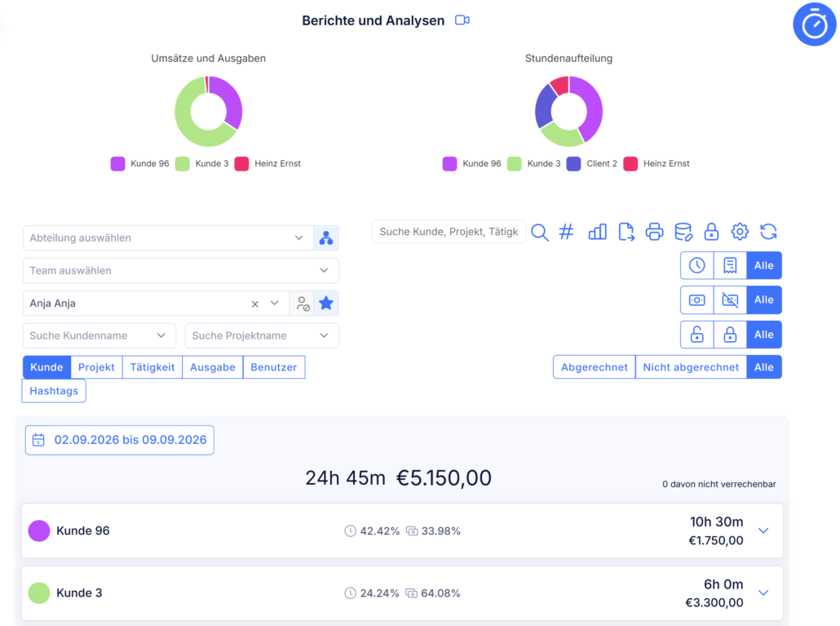
Task: Open the Team auswählen dropdown
Action: pyautogui.click(x=180, y=271)
